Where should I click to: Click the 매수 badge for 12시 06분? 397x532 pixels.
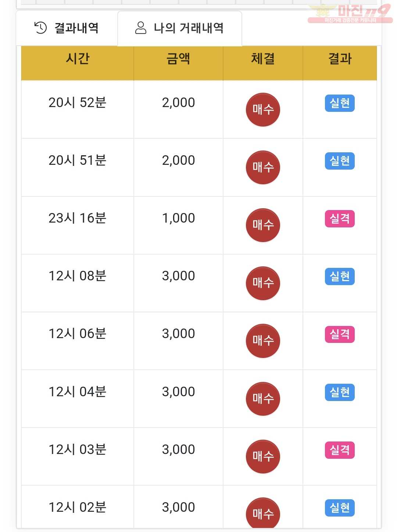click(263, 341)
